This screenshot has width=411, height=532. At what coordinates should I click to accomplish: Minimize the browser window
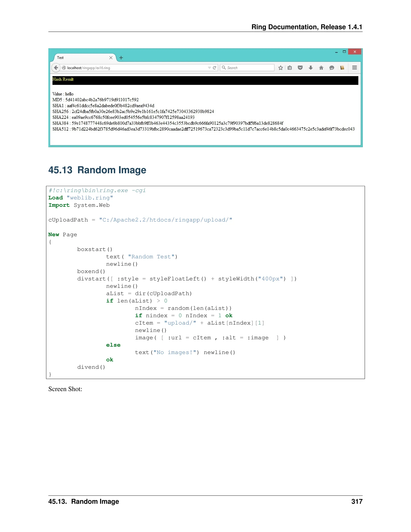coord(336,52)
